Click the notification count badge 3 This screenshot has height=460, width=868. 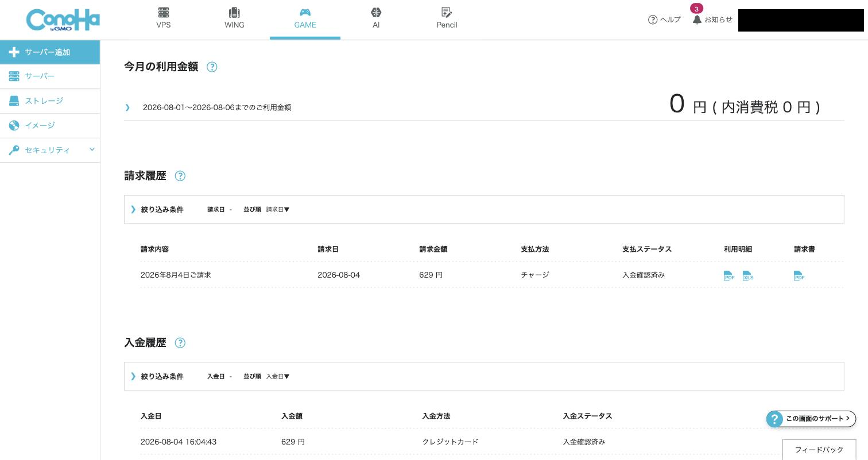[696, 9]
